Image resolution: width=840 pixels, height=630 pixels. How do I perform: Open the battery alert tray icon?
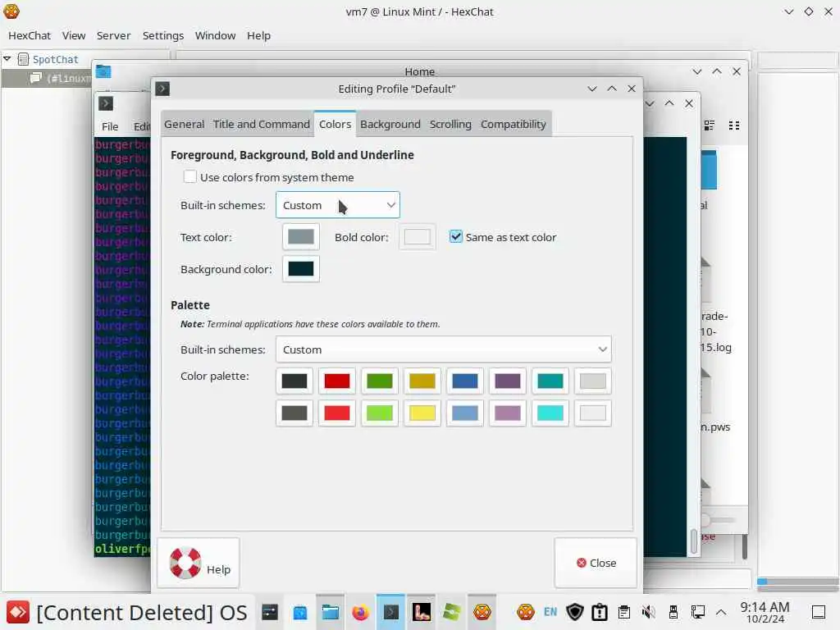coord(600,612)
